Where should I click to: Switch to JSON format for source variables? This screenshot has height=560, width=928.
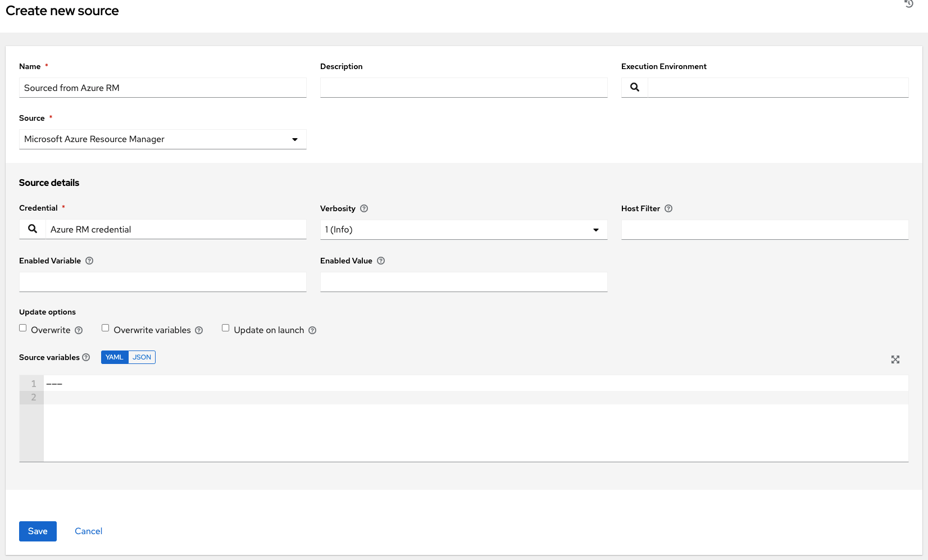tap(142, 357)
